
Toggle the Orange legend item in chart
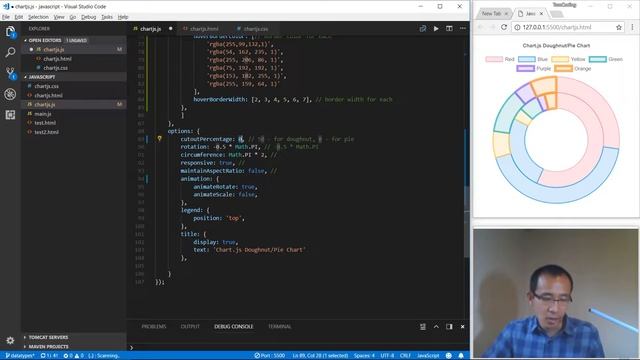pyautogui.click(x=573, y=69)
